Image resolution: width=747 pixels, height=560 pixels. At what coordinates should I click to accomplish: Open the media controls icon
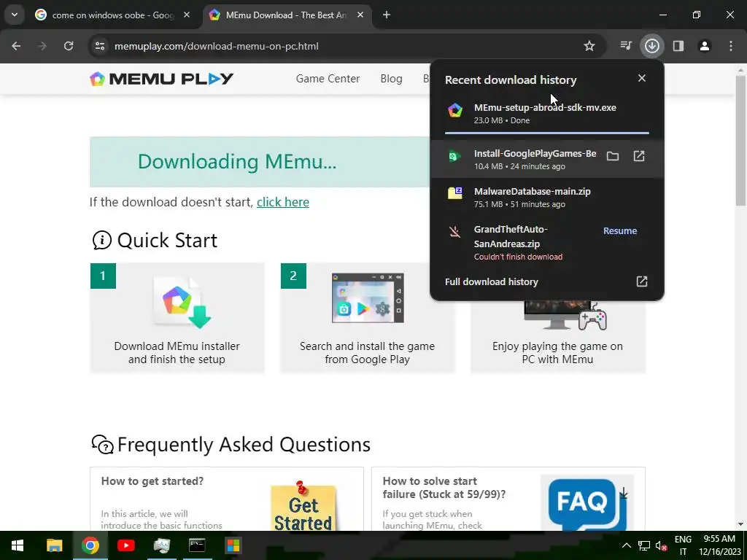pyautogui.click(x=626, y=46)
